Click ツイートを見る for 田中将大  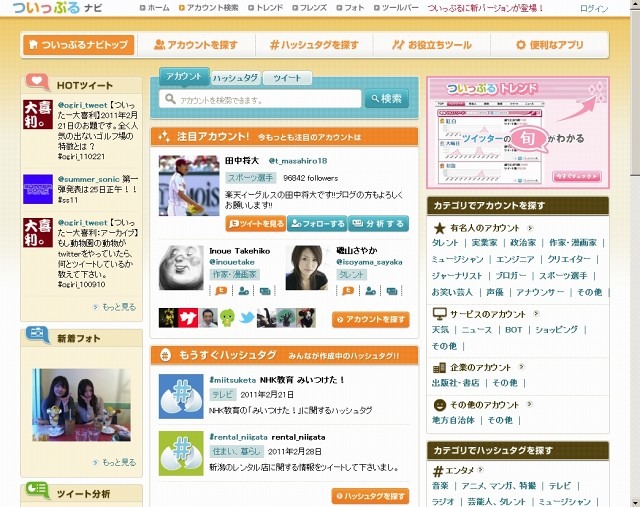point(256,224)
